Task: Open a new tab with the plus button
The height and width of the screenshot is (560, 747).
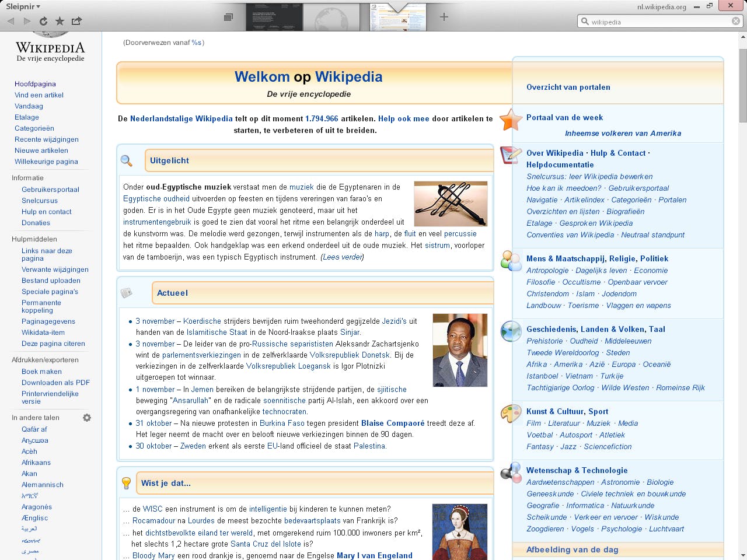Action: 444,17
